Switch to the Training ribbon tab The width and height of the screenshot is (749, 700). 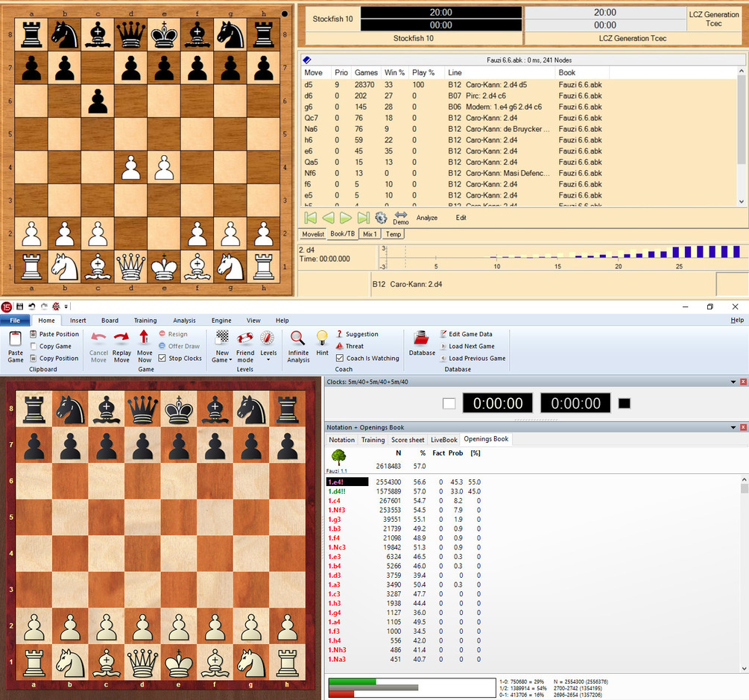coord(145,320)
